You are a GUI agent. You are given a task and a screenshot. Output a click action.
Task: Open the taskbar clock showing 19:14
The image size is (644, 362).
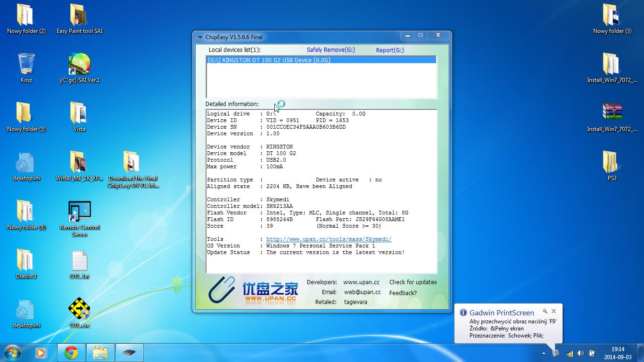pos(618,353)
